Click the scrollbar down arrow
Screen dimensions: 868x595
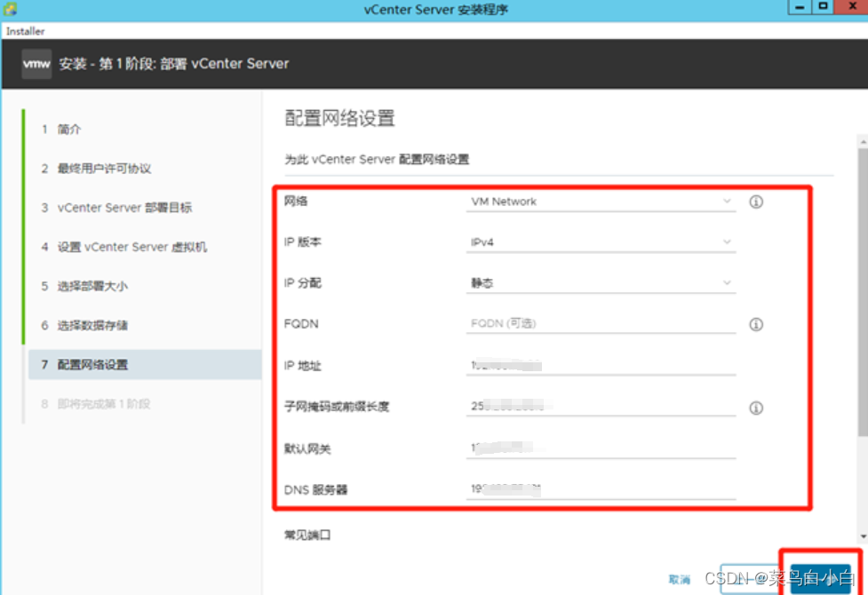pyautogui.click(x=863, y=537)
